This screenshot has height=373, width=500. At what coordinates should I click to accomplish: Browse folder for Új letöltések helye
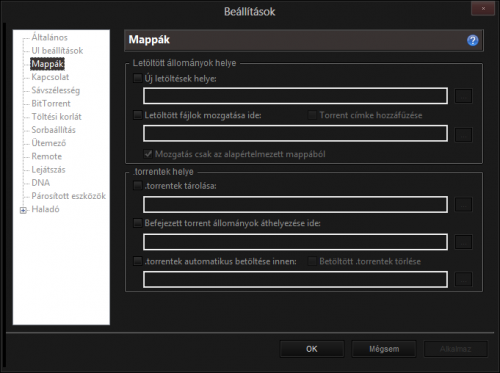pos(463,96)
